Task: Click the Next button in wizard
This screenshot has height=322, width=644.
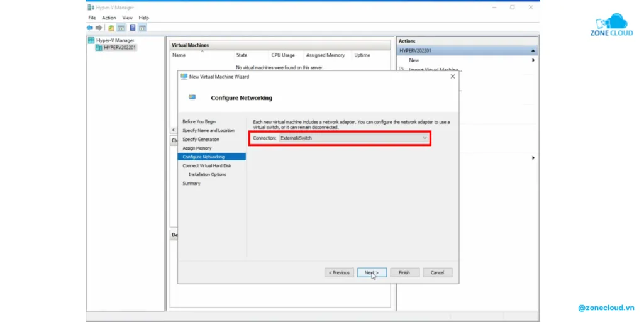Action: [372, 272]
